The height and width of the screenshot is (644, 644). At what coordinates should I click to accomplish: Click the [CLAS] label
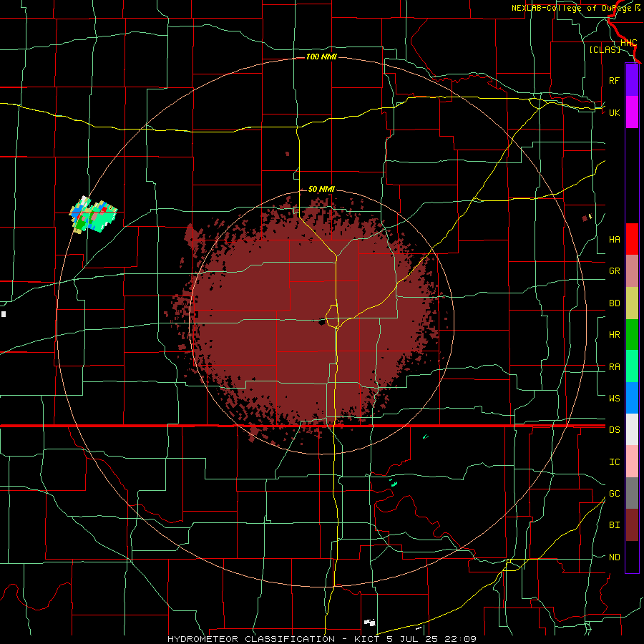(605, 49)
